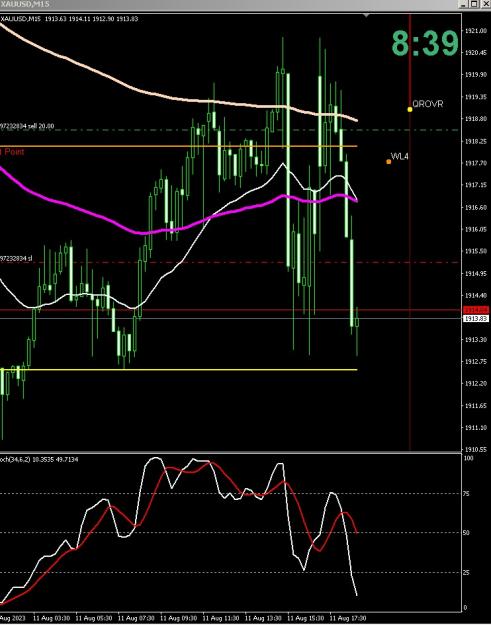Minimize the XAUUSD chart window
491x625 pixels.
point(463,4)
